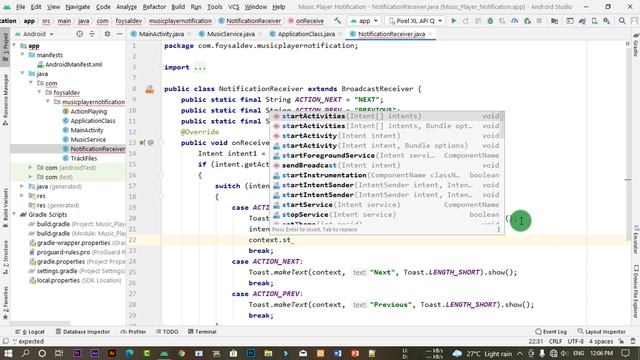Open the Device File Explorer side panel
This screenshot has width=640, height=360.
click(x=636, y=291)
